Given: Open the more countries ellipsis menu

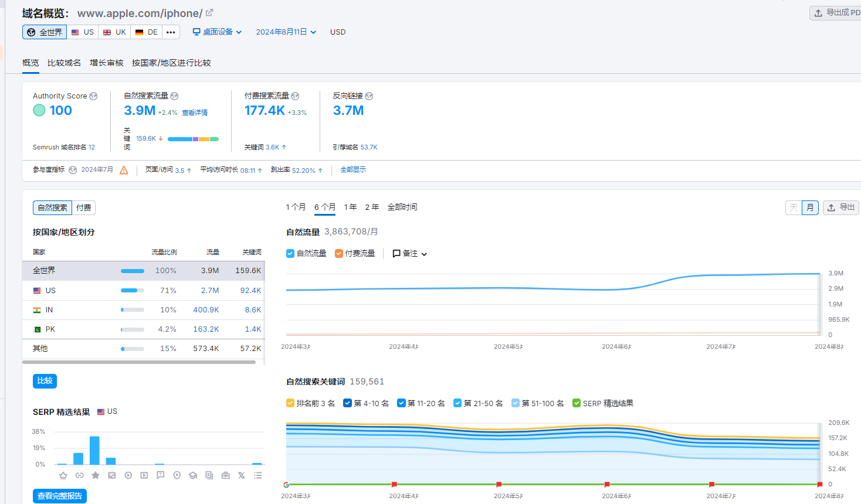Looking at the screenshot, I should (171, 32).
